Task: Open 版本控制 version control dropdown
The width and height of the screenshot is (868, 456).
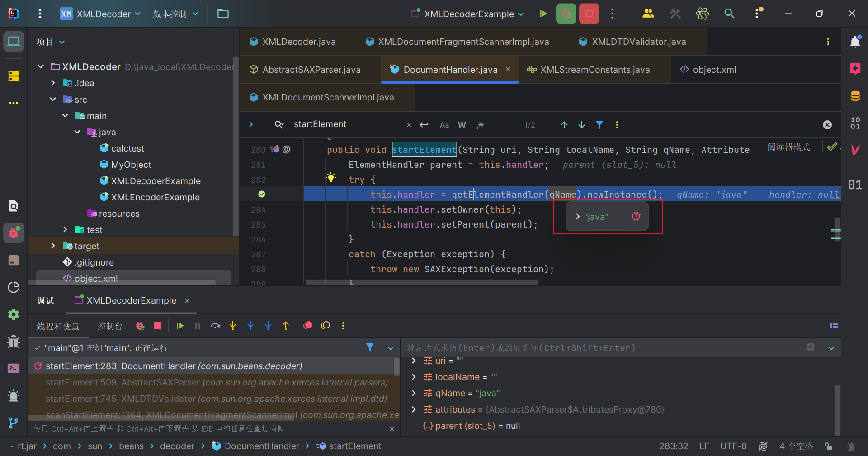Action: (175, 14)
